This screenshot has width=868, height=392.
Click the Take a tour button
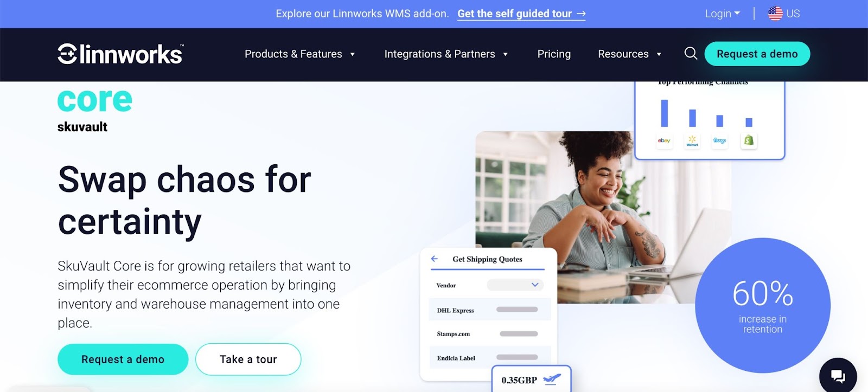(x=248, y=359)
